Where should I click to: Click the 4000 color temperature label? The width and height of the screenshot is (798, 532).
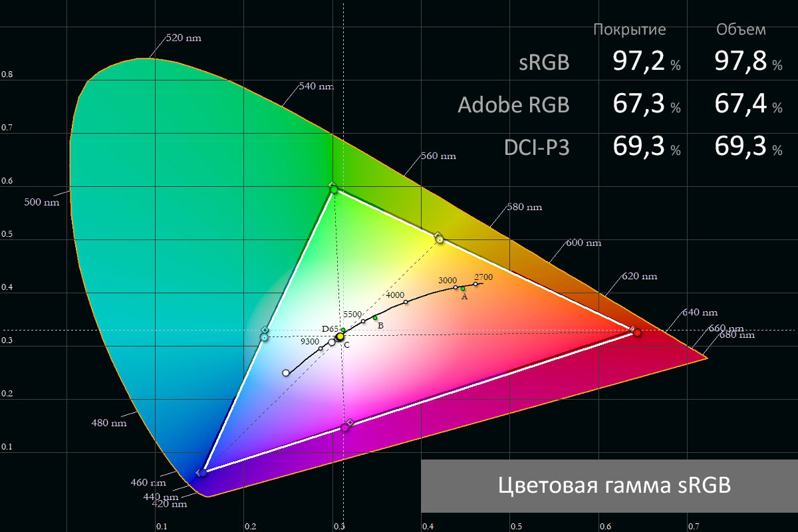coord(395,295)
